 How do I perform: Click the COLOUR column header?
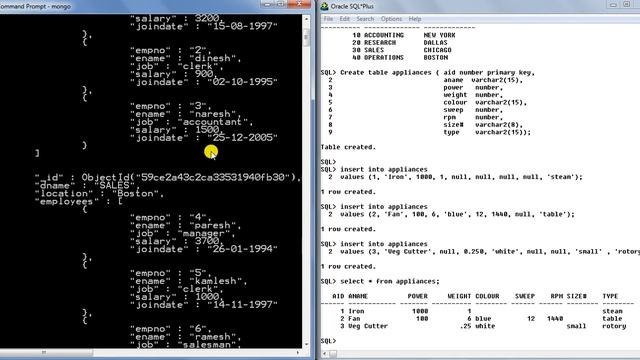(x=487, y=296)
